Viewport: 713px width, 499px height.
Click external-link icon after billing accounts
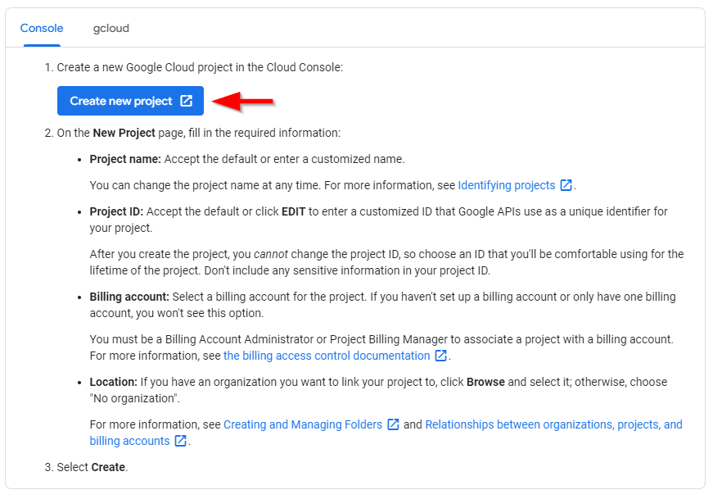click(181, 441)
